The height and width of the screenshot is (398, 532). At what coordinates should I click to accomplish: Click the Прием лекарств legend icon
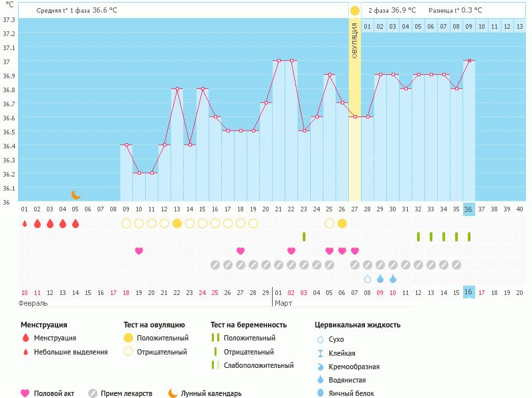click(93, 393)
